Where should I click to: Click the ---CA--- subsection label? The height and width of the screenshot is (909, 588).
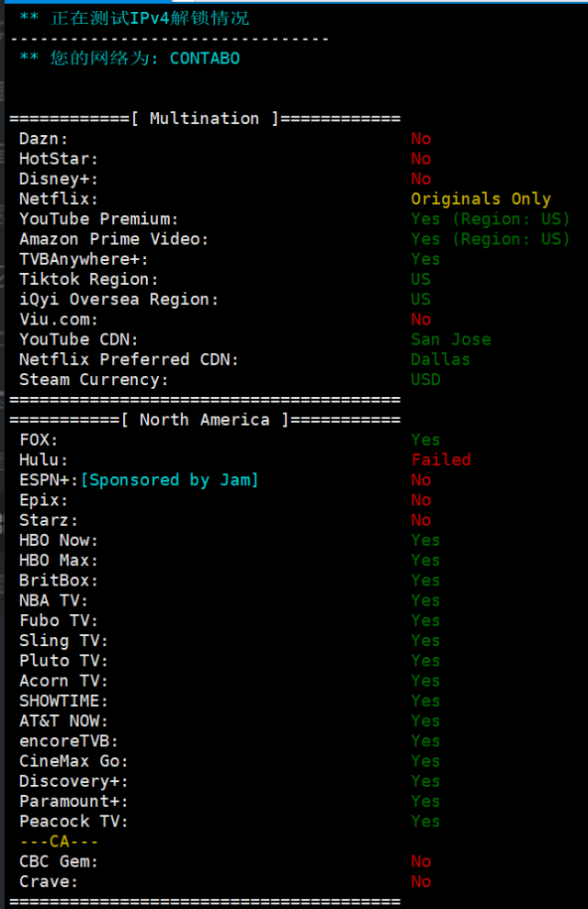(x=59, y=841)
